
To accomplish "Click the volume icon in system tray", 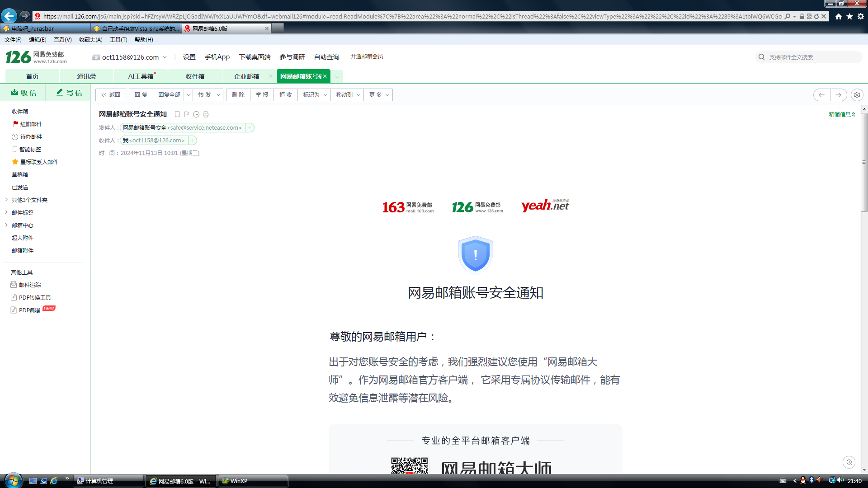I will pos(840,480).
